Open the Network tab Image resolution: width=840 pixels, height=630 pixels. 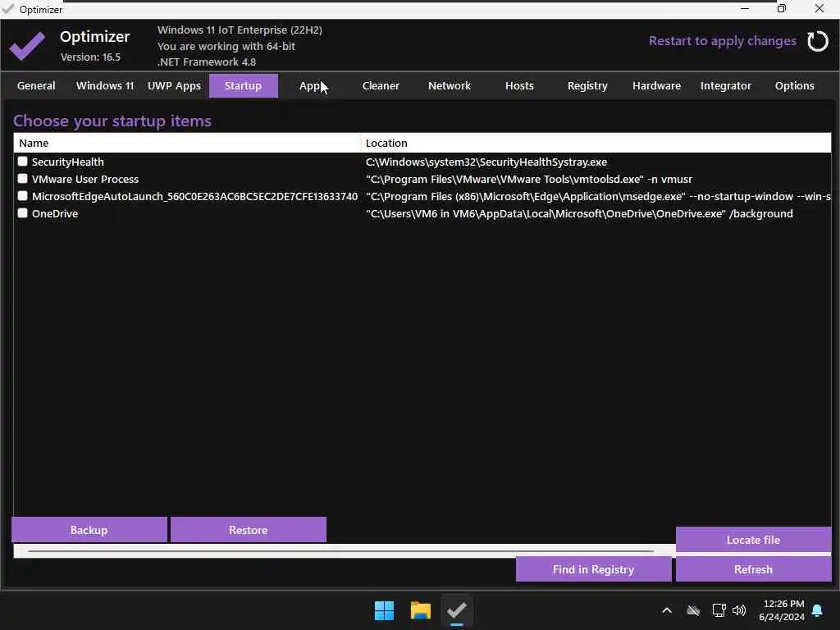[x=450, y=85]
